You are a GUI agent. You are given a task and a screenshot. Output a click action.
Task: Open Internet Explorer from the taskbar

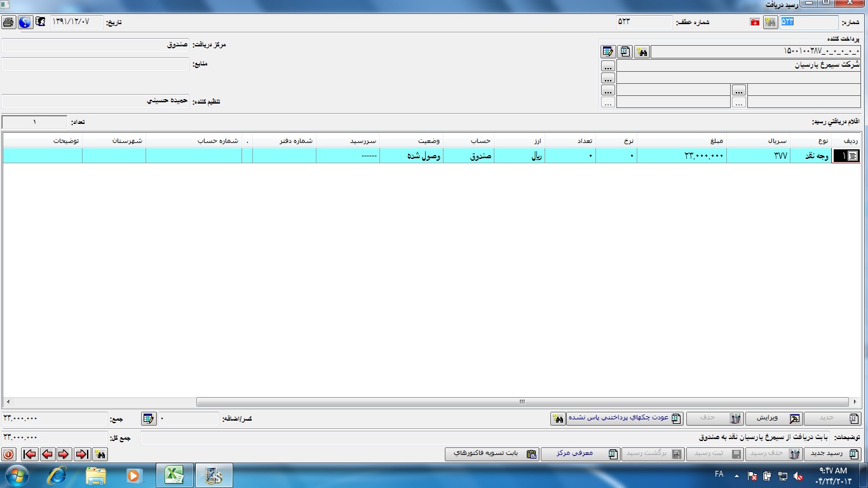[x=58, y=475]
